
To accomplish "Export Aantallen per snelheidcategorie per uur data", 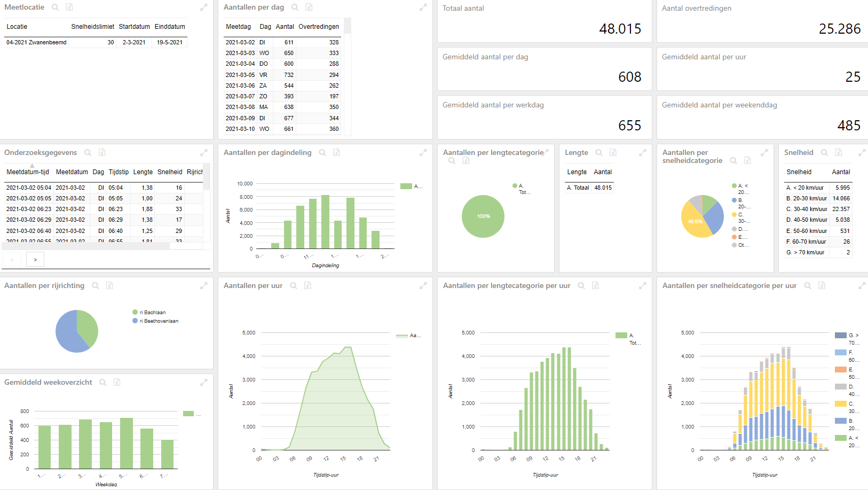I will pyautogui.click(x=822, y=286).
